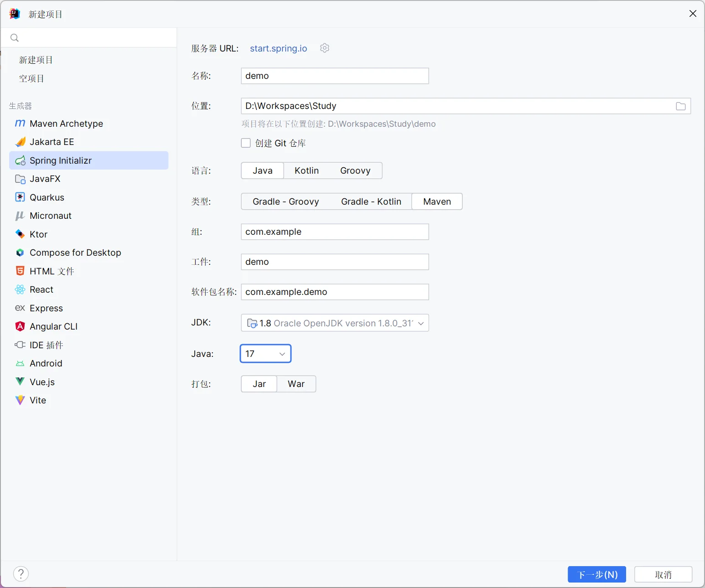Image resolution: width=705 pixels, height=588 pixels.
Task: Click the Quarkus generator icon
Action: point(20,197)
